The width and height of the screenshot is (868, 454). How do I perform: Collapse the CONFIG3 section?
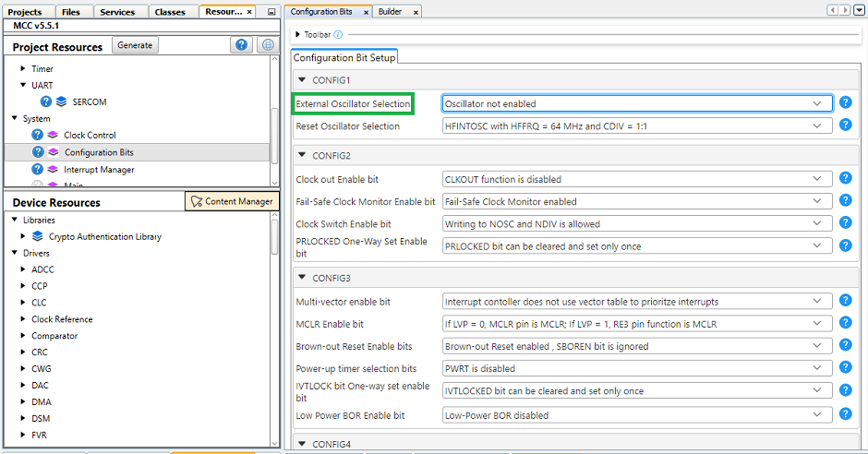(301, 278)
